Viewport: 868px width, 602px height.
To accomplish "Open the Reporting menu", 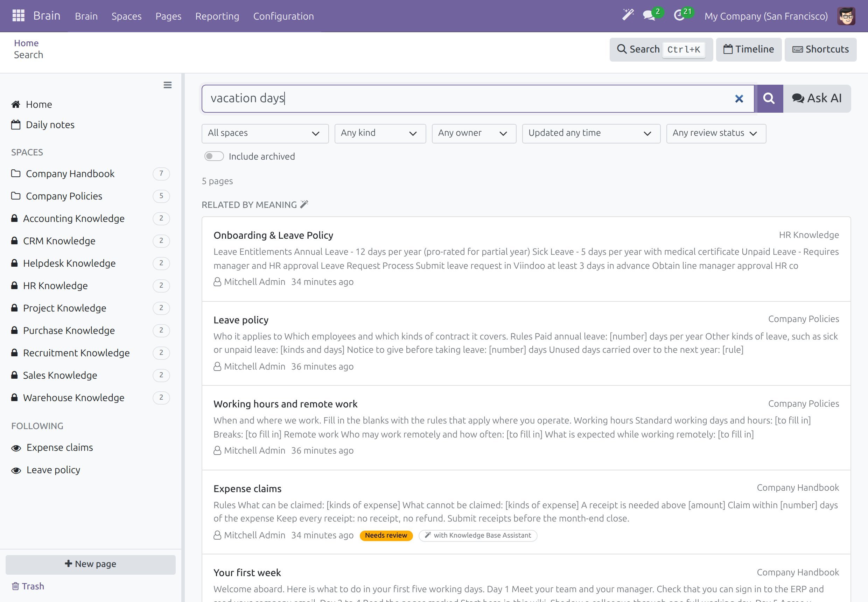I will tap(217, 16).
